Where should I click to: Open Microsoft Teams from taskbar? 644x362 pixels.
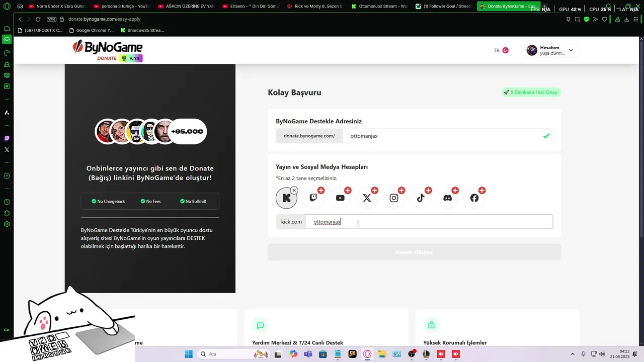point(308,354)
